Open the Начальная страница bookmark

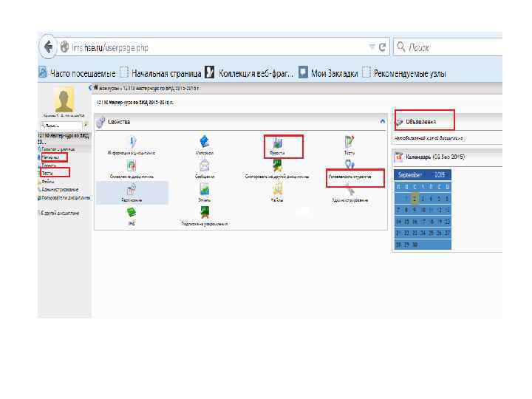160,72
